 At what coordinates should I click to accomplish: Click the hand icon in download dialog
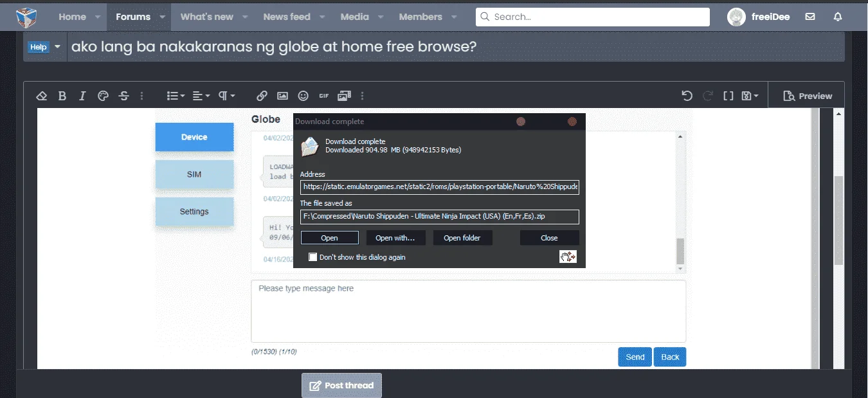[x=568, y=257]
